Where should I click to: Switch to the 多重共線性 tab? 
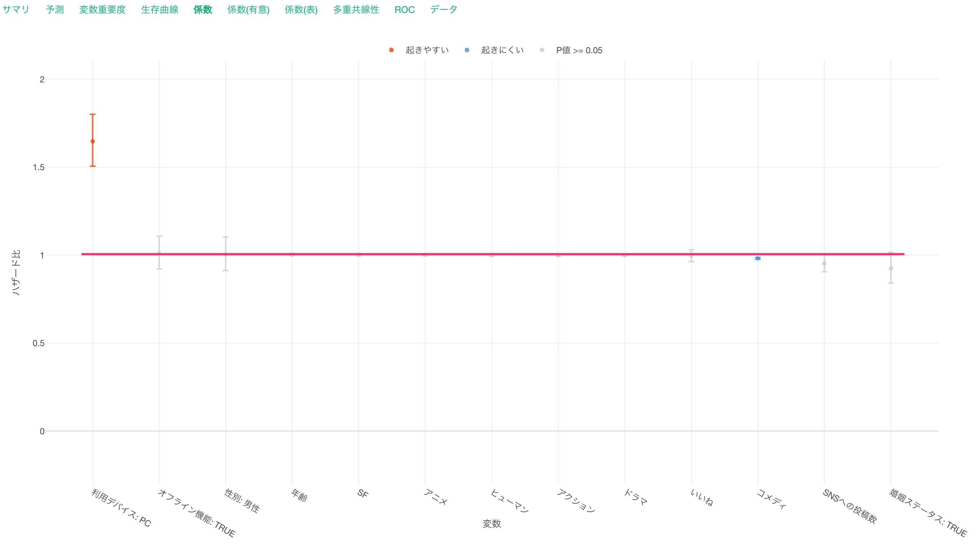point(356,9)
